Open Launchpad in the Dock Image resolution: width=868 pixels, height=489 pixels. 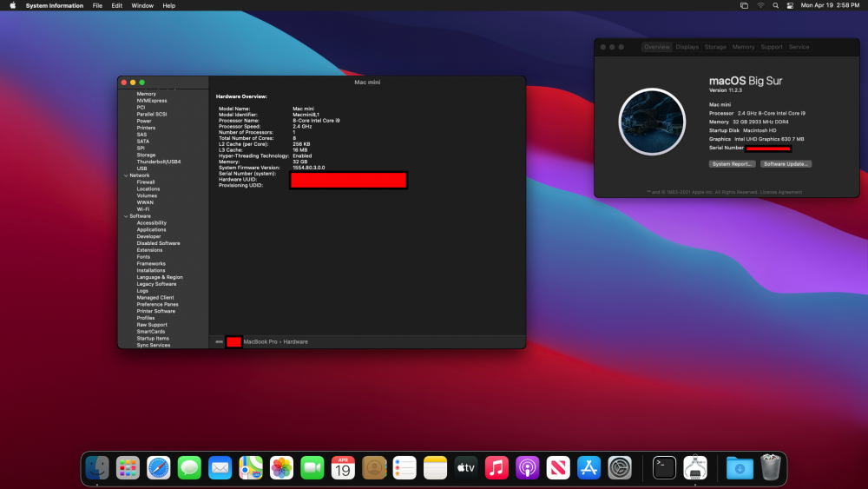pyautogui.click(x=128, y=468)
